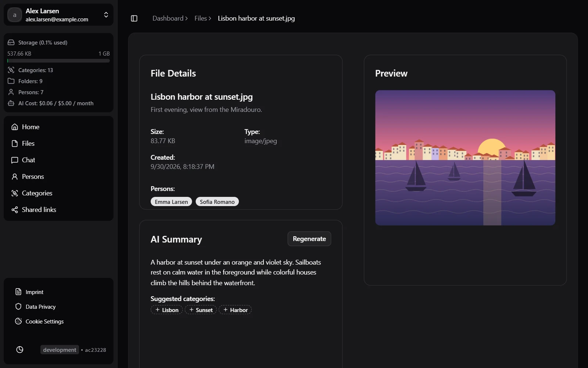Go to Categories page
Viewport: 588px width, 368px height.
tap(58, 193)
